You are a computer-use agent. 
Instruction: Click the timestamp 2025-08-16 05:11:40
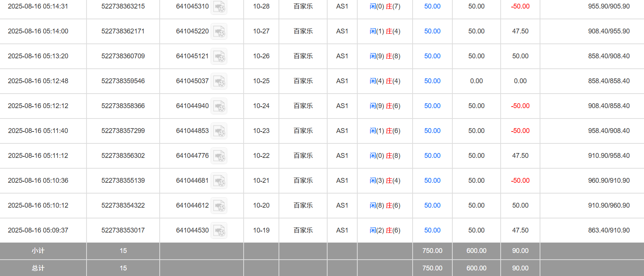pyautogui.click(x=38, y=131)
